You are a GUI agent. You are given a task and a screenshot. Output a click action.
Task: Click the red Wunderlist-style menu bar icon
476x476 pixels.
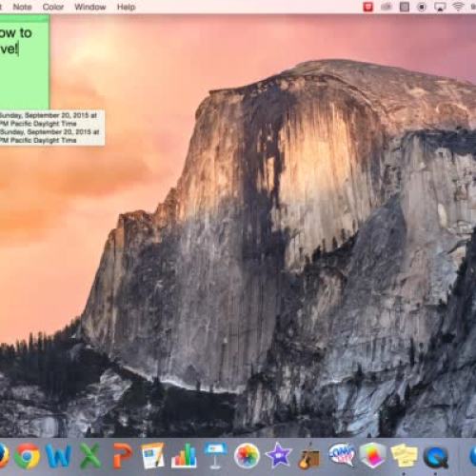click(368, 7)
